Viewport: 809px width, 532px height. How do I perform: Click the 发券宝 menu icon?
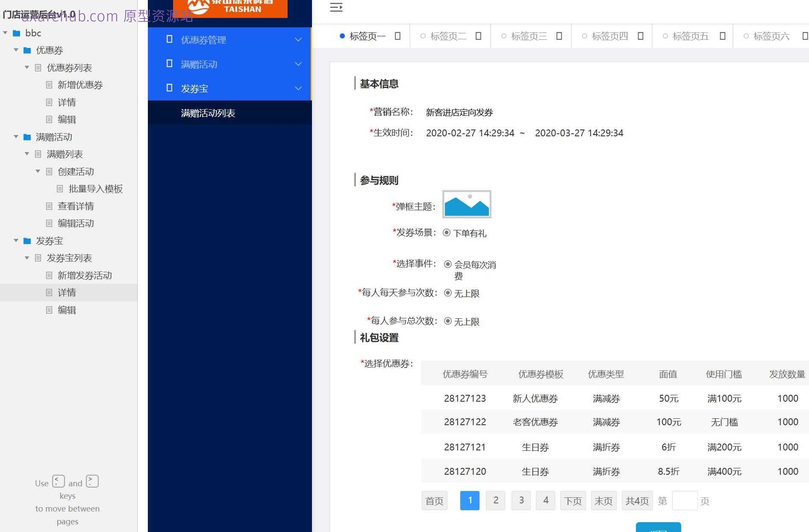pos(169,88)
